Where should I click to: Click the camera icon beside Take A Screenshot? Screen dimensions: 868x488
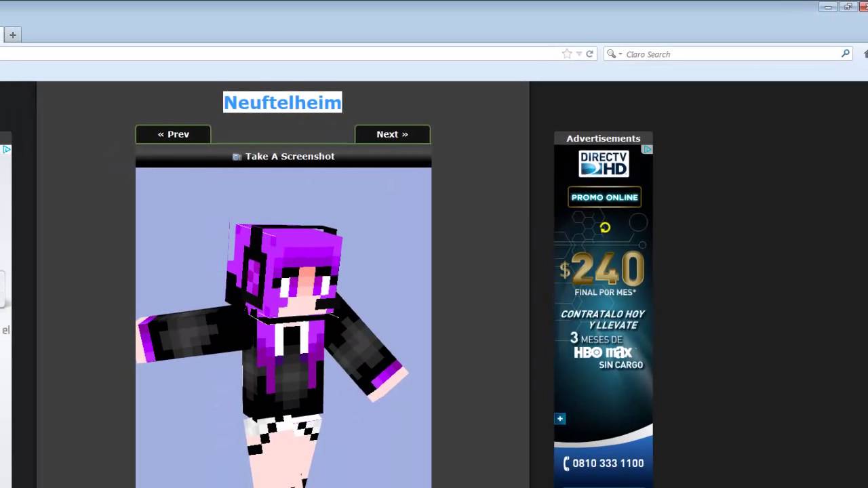[x=237, y=157]
